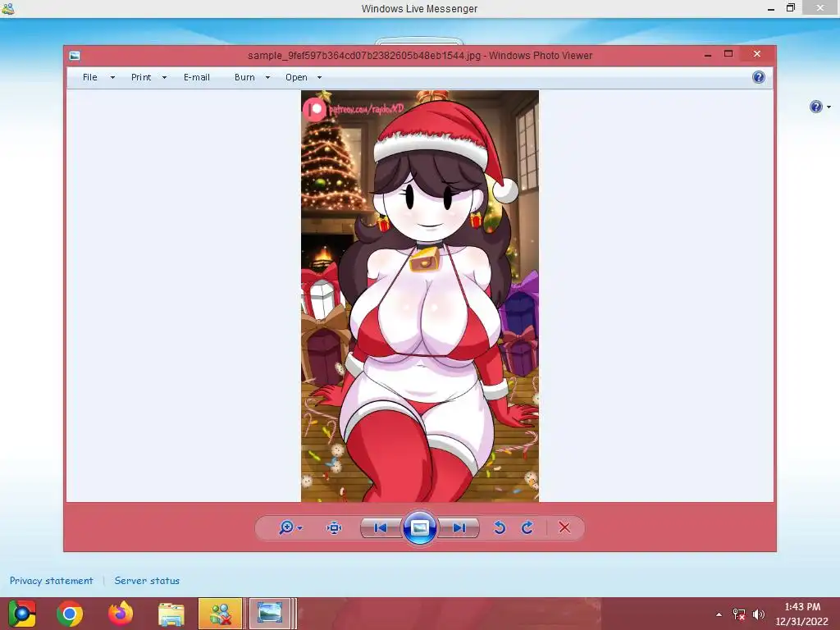Click the Open menu item
The width and height of the screenshot is (840, 630).
pos(296,77)
